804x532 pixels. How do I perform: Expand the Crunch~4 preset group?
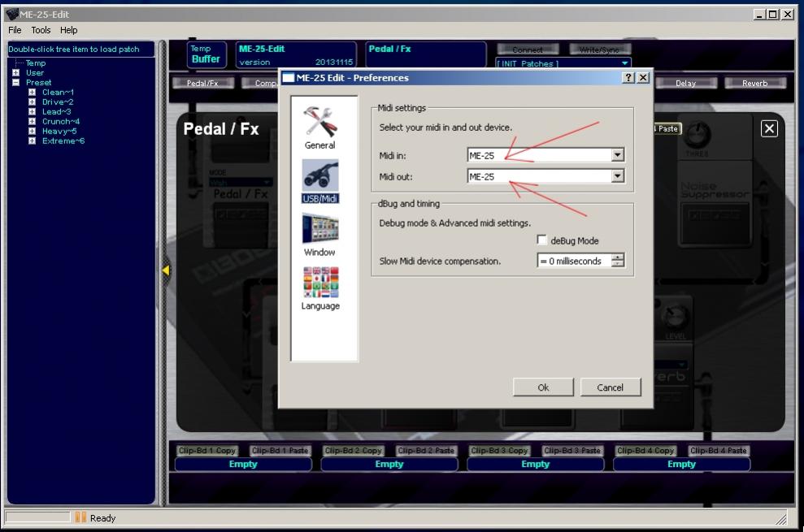point(32,122)
